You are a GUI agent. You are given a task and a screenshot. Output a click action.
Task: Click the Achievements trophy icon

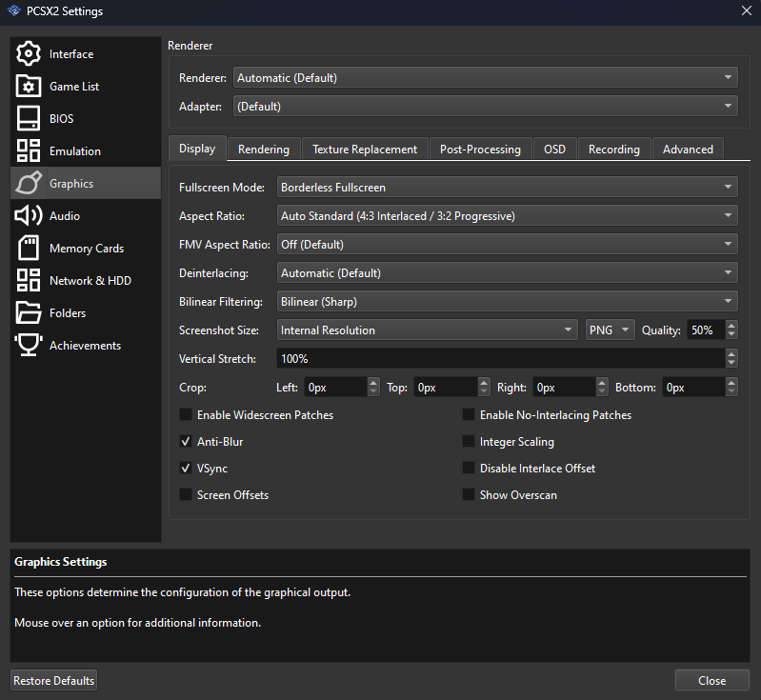tap(29, 345)
